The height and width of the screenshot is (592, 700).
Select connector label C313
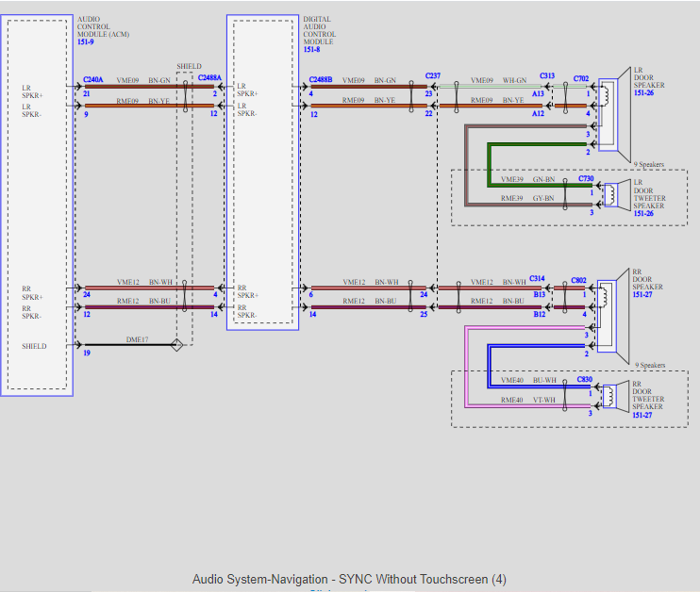547,75
